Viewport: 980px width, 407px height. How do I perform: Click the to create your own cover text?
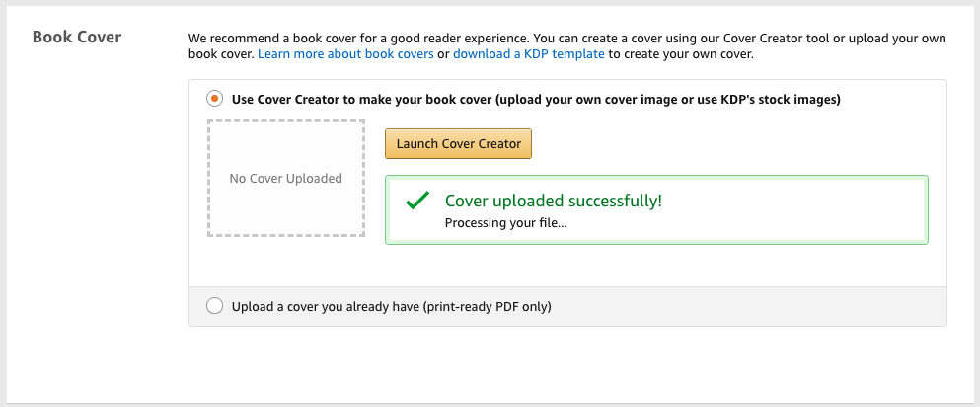click(x=681, y=54)
